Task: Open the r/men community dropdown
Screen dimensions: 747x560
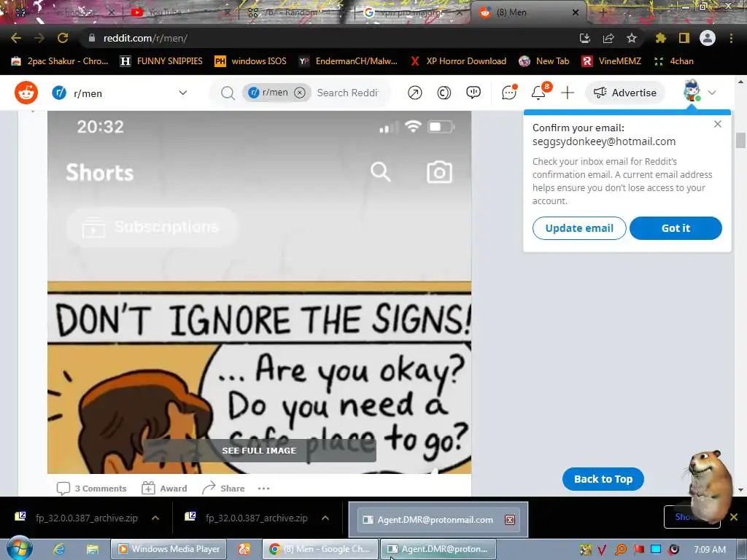Action: 120,93
